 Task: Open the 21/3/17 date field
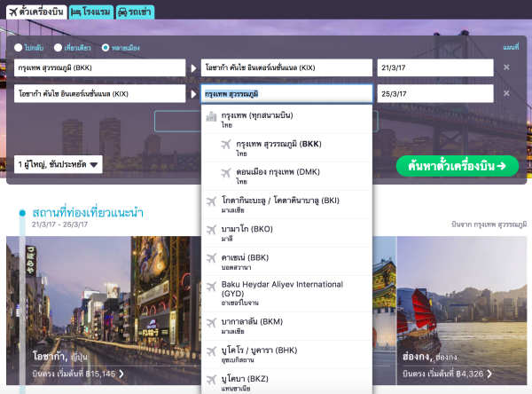tap(435, 67)
